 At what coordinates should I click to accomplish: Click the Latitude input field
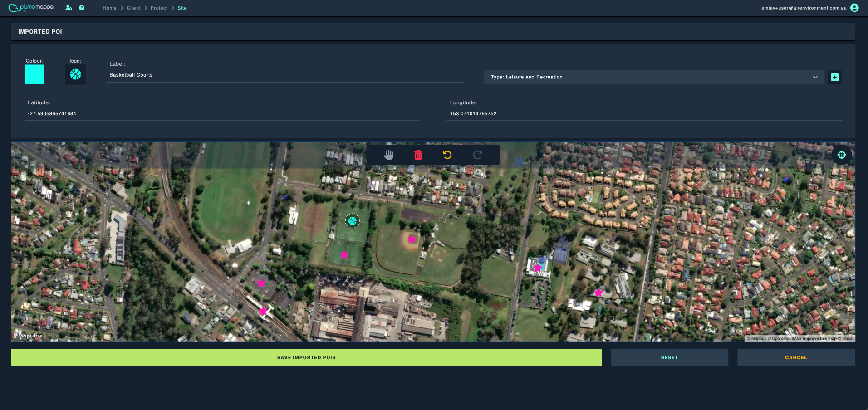coord(221,114)
